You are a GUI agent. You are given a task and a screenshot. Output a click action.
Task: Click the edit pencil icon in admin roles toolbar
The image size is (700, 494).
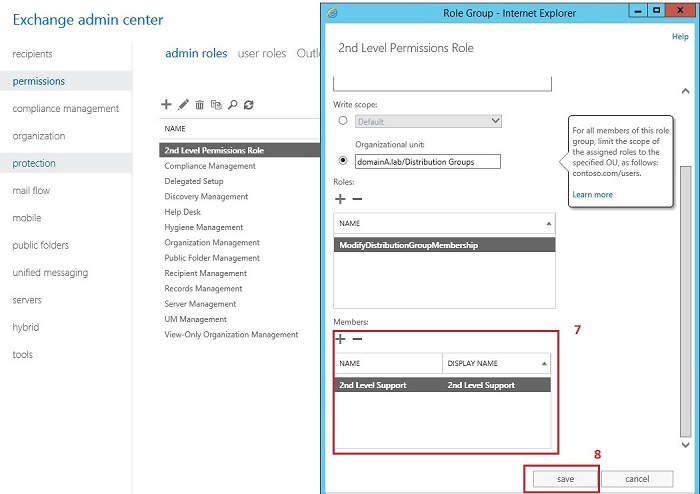point(183,104)
